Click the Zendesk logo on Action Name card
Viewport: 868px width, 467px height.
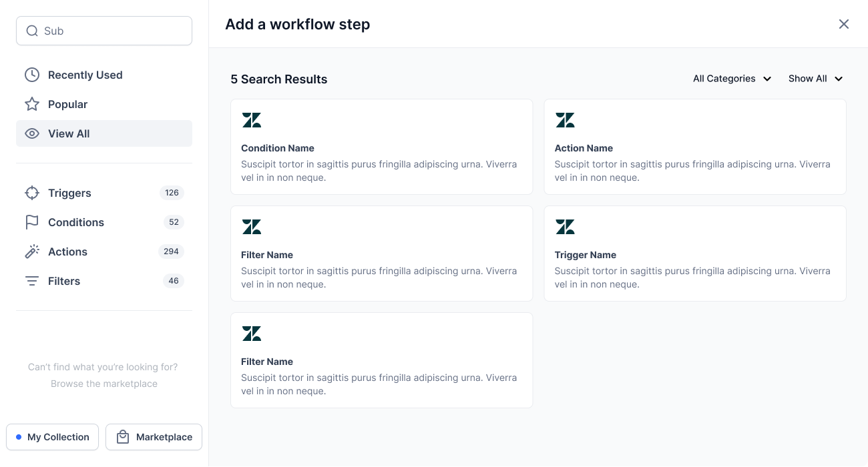click(565, 120)
